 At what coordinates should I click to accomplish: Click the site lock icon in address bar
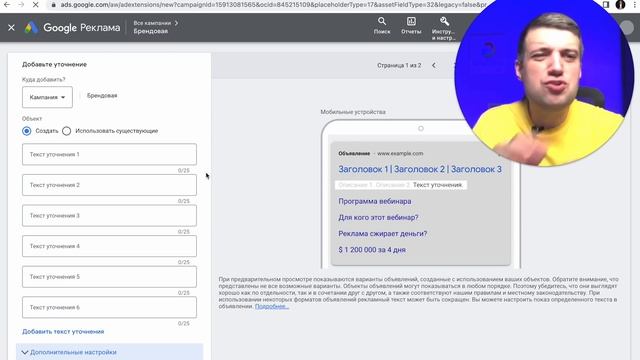(x=53, y=5)
